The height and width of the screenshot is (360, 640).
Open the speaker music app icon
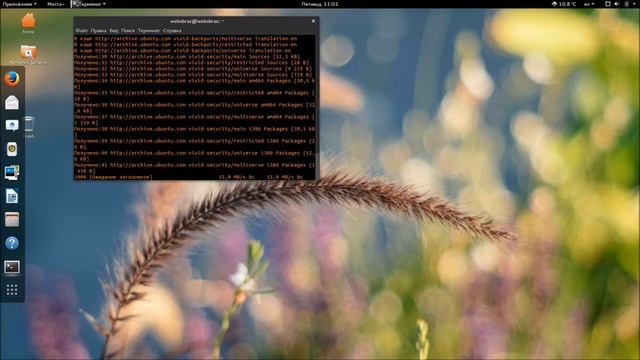coord(12,149)
